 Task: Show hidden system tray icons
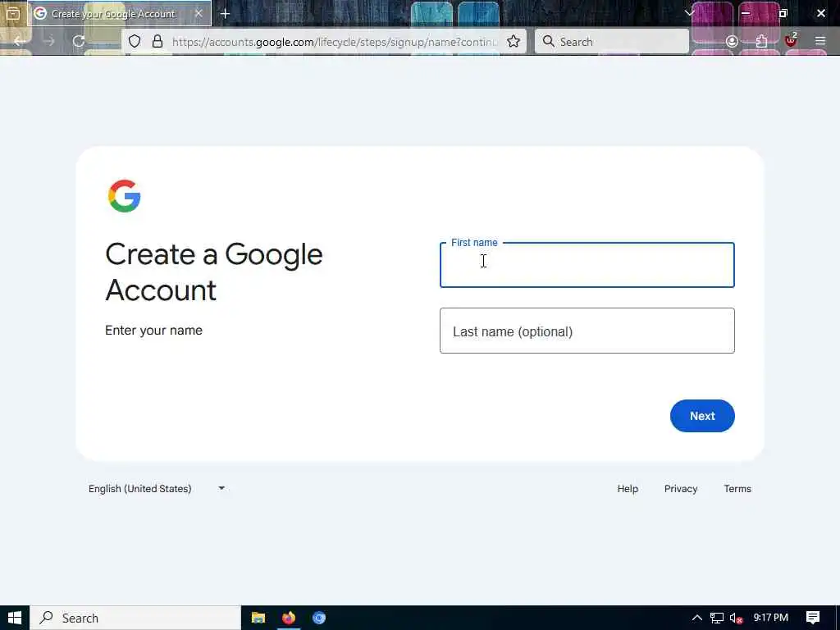pyautogui.click(x=696, y=618)
